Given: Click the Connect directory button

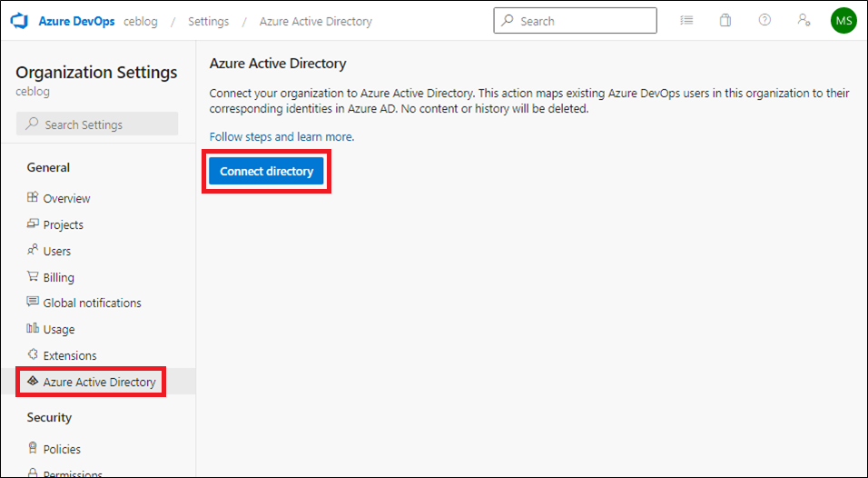Looking at the screenshot, I should 266,171.
